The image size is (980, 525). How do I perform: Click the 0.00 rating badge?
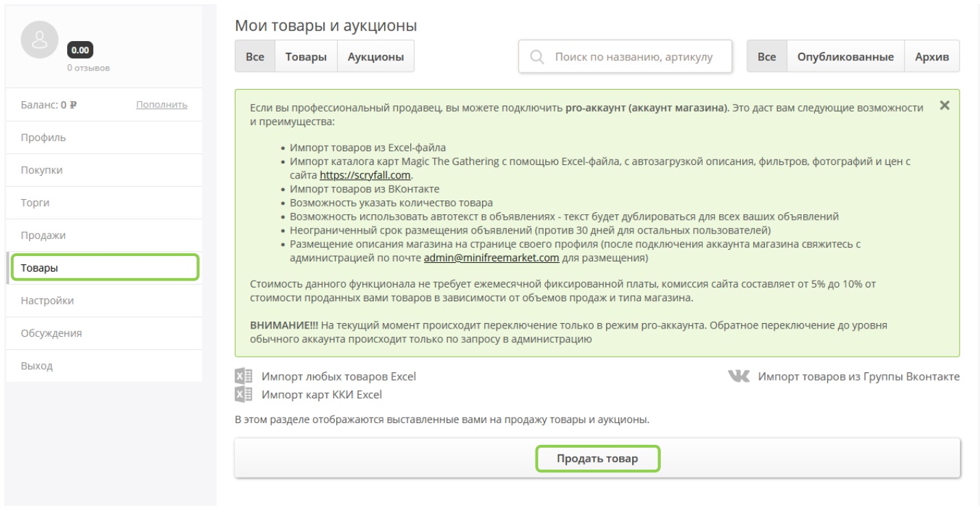click(x=81, y=51)
